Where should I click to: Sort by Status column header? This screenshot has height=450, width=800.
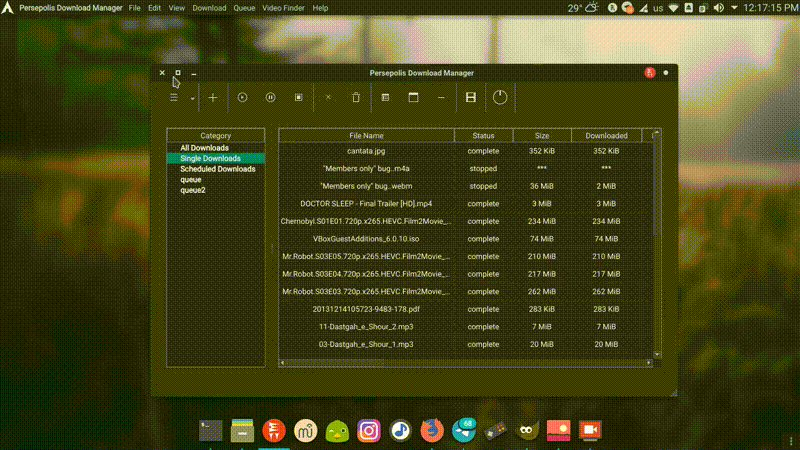483,136
